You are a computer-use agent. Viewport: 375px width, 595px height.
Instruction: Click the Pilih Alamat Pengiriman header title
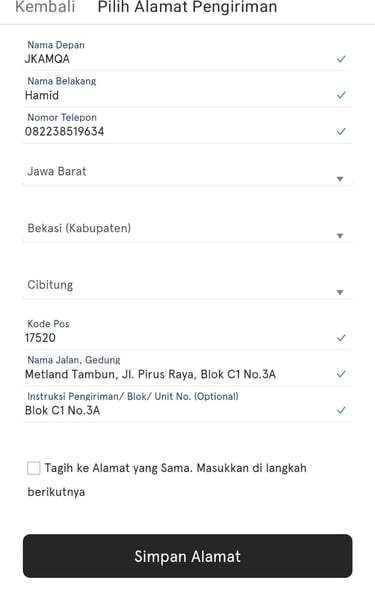[x=187, y=7]
